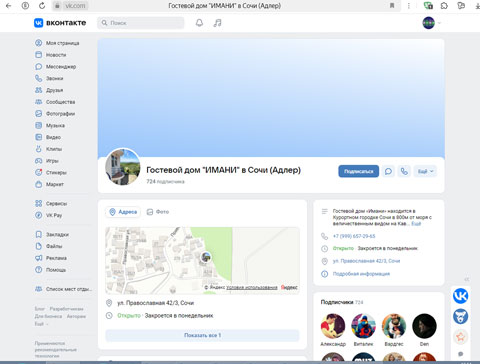Viewport: 480px width, 364px height.
Task: Go back with browser back arrow
Action: pyautogui.click(x=9, y=6)
